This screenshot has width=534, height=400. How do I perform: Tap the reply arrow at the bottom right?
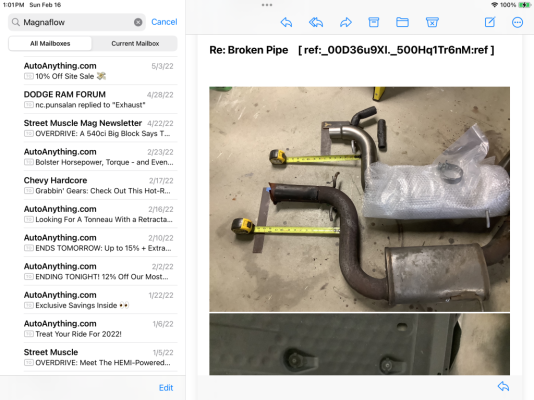click(503, 386)
